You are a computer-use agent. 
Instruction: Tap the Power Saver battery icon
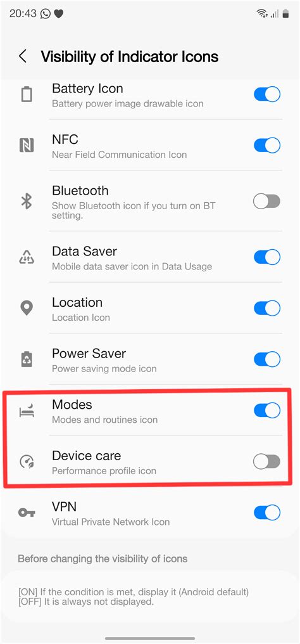27,359
